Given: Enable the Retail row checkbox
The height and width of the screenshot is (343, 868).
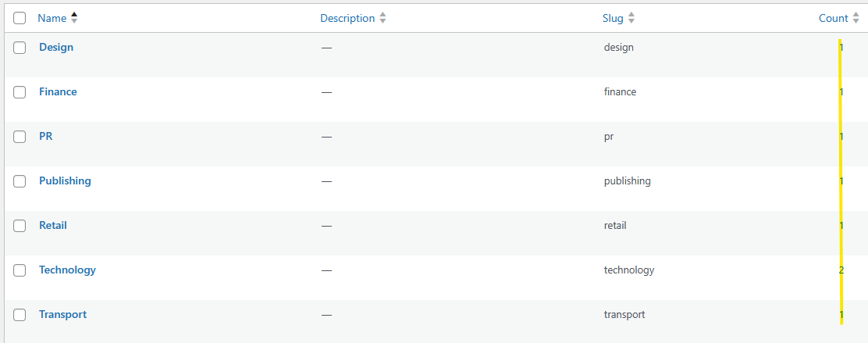Looking at the screenshot, I should 20,226.
